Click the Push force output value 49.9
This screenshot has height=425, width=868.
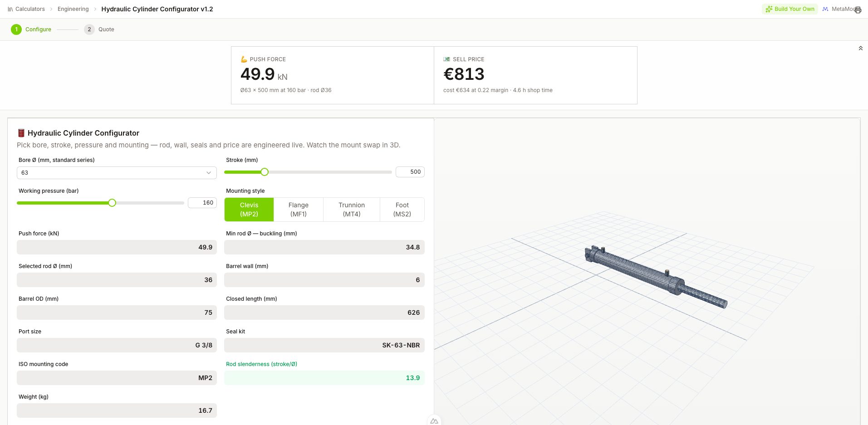pos(117,247)
